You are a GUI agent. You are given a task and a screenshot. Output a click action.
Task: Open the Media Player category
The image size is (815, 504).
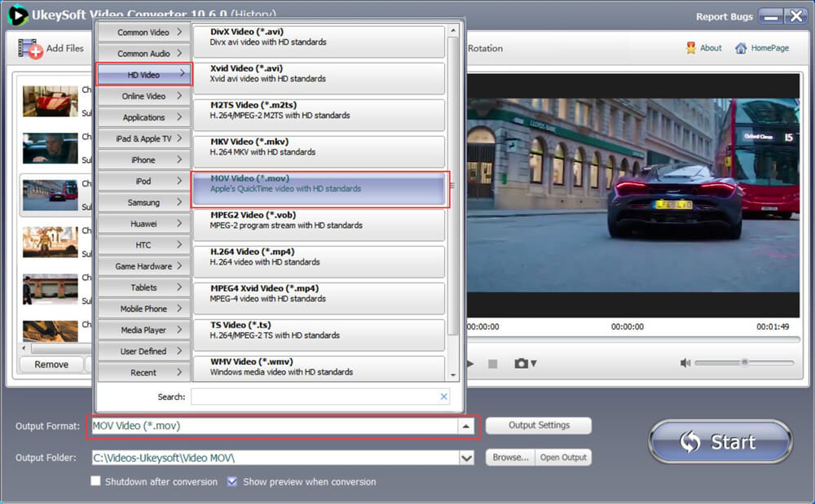[144, 330]
